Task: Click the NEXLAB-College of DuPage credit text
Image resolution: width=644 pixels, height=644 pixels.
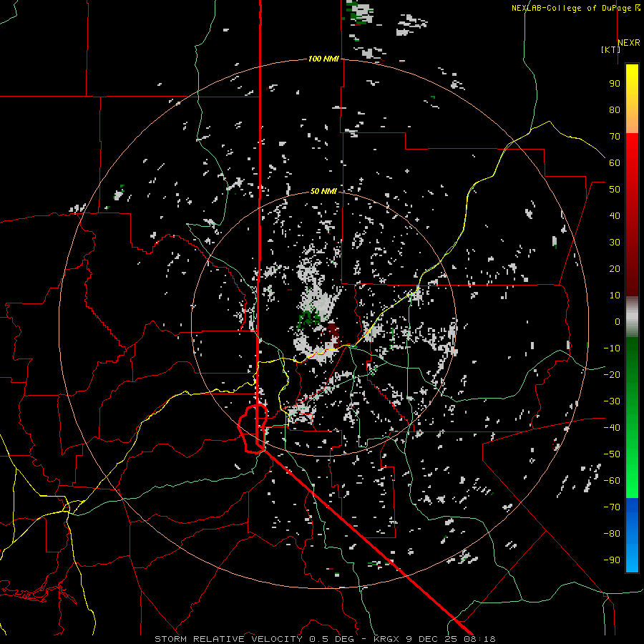Action: [x=572, y=8]
